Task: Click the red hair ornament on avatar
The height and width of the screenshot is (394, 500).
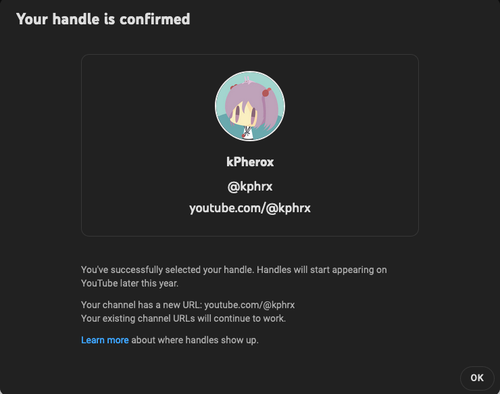Action: [266, 92]
